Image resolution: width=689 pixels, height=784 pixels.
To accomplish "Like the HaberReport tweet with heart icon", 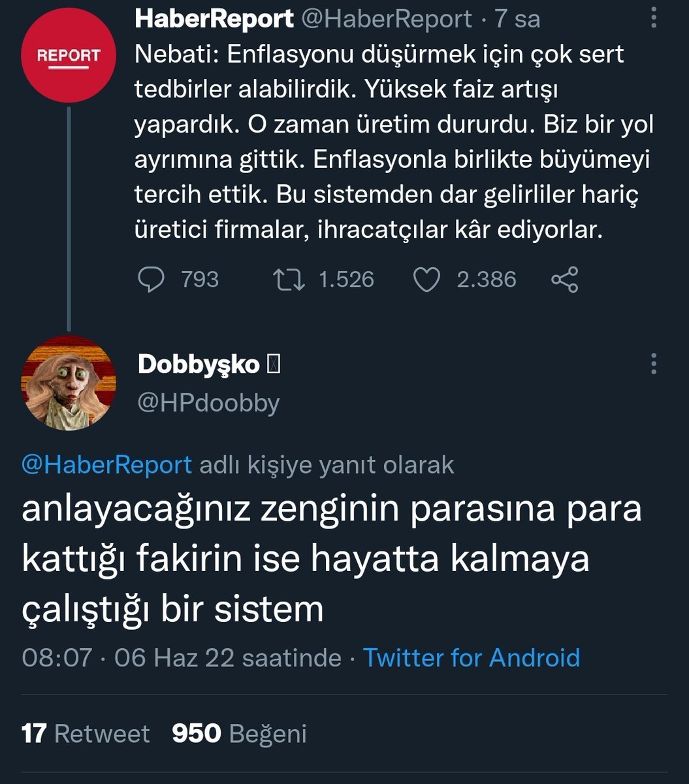I will pyautogui.click(x=428, y=280).
